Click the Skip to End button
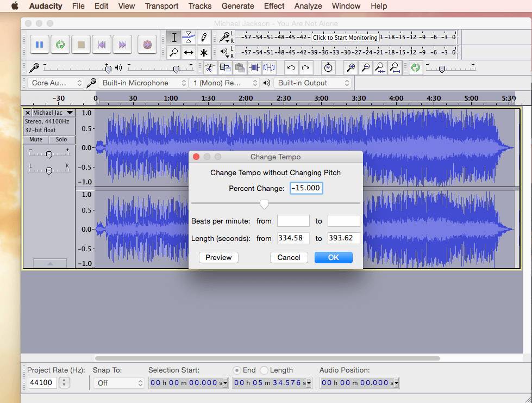Viewport: 532px width, 403px height. 122,45
